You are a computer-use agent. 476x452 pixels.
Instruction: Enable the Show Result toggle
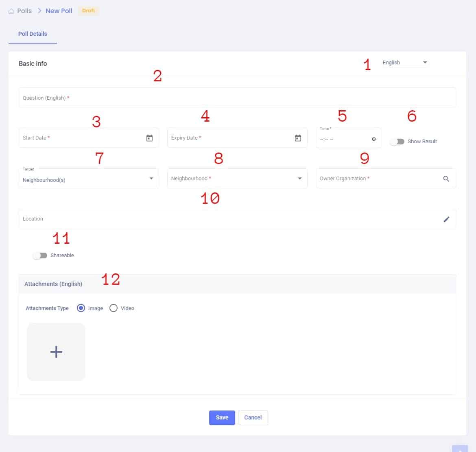pyautogui.click(x=397, y=142)
